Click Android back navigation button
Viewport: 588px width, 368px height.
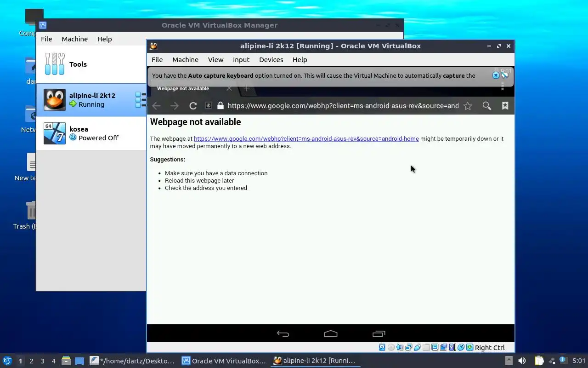pyautogui.click(x=283, y=334)
